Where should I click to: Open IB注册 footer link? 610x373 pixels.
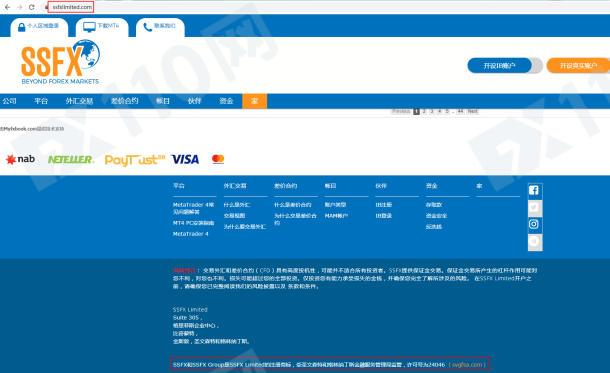pyautogui.click(x=384, y=205)
